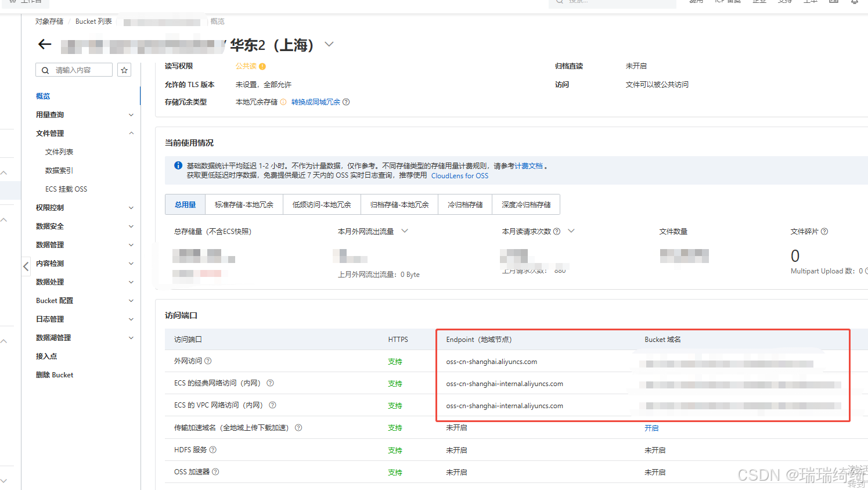Open the CloudLens for OSS link
The height and width of the screenshot is (490, 868).
[x=460, y=176]
